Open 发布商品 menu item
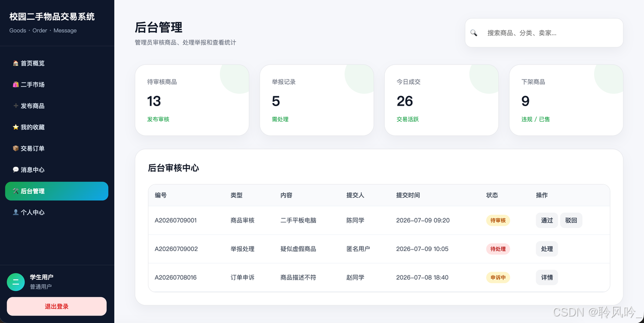Viewport: 644px width, 323px height. coord(56,106)
